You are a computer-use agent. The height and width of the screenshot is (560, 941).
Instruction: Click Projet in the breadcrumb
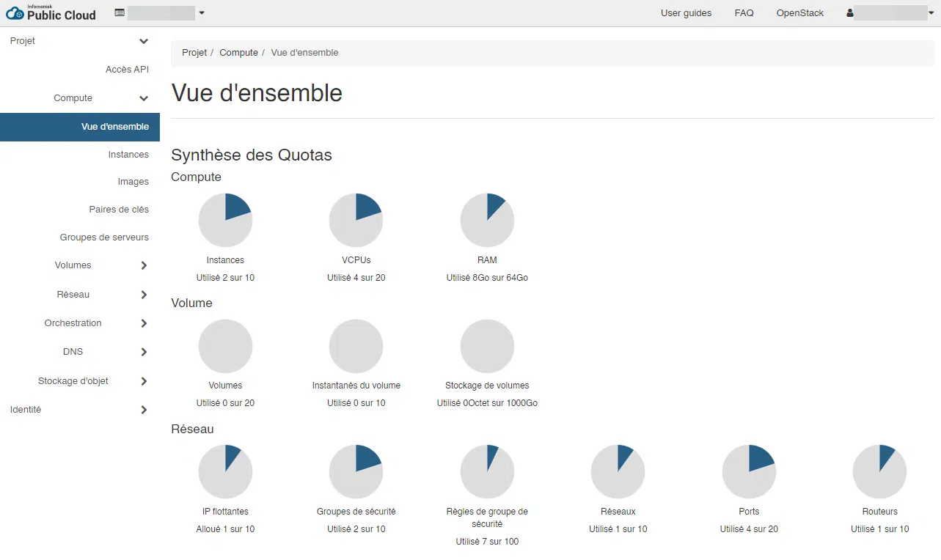tap(194, 53)
